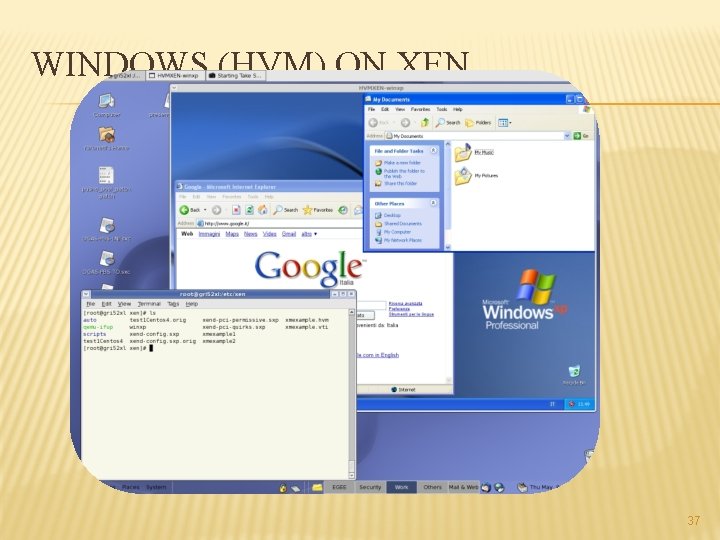Click News link on Google page

pyautogui.click(x=250, y=234)
